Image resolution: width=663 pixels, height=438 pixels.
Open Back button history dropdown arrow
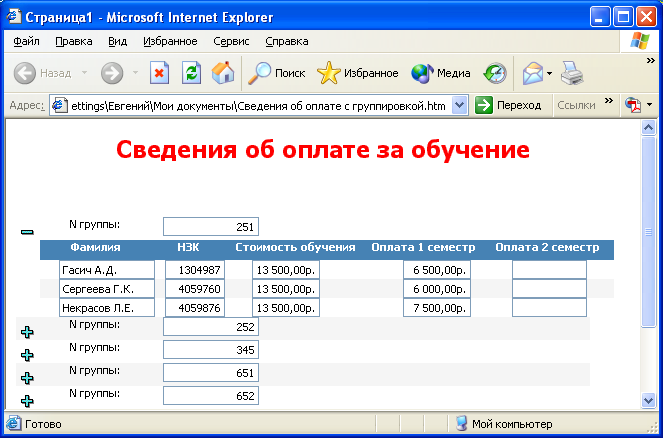point(84,73)
